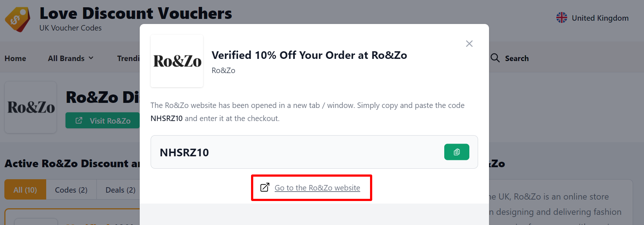Click the Search label in the navigation

point(517,59)
